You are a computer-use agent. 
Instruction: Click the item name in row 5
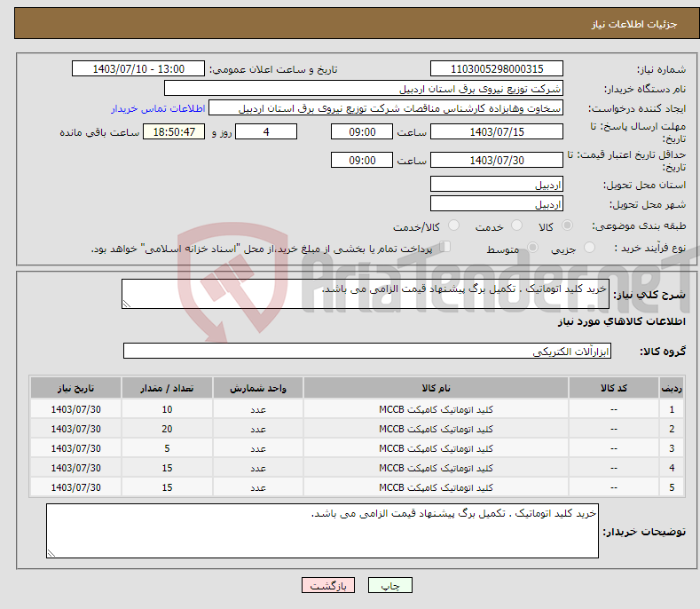[x=436, y=488]
